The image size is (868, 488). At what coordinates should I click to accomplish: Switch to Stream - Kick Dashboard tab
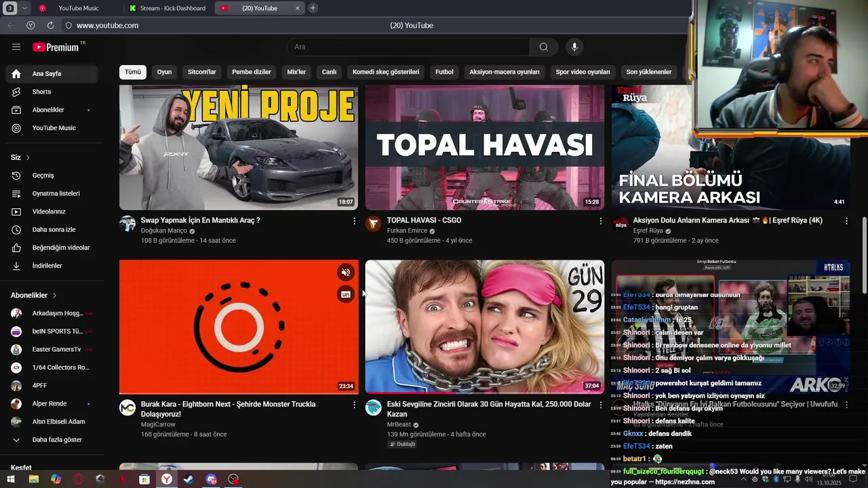170,8
